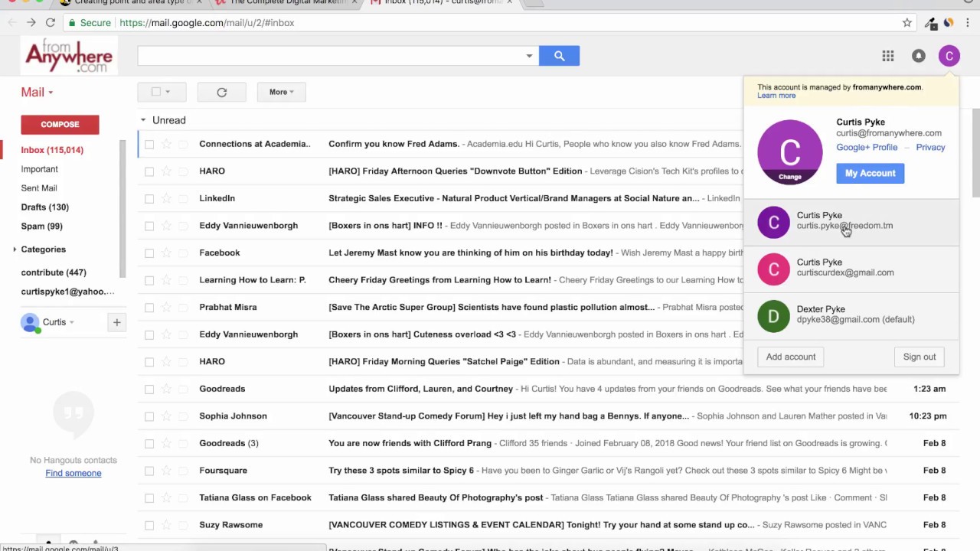Click the Gmail search input field

pos(330,56)
